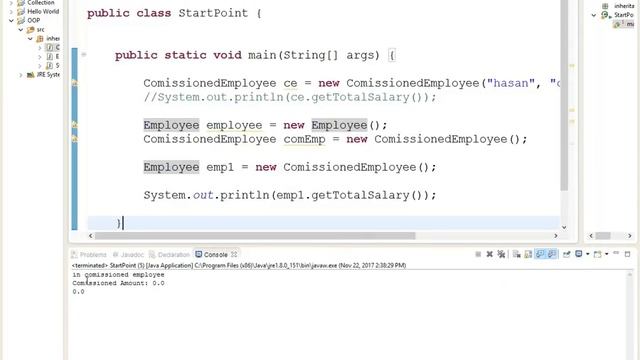Switch to the Declaration tab
The width and height of the screenshot is (640, 360).
tap(169, 255)
